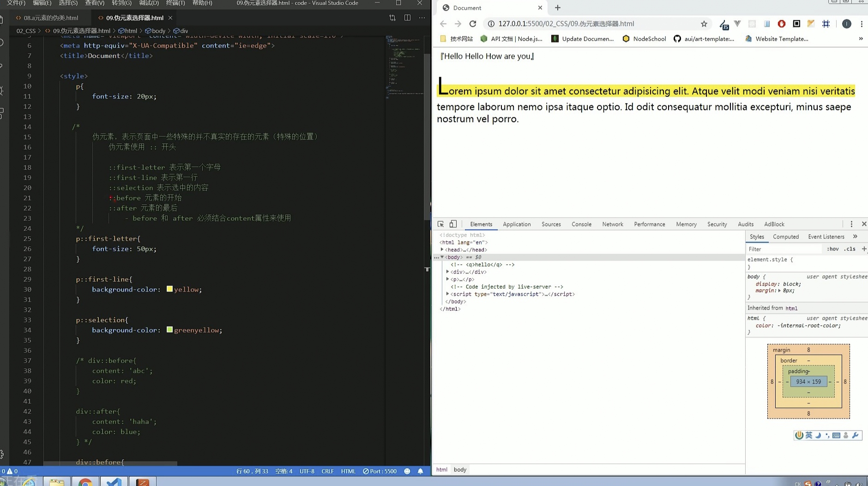Click the VS Code compare changes icon
This screenshot has height=486, width=868.
coord(392,18)
